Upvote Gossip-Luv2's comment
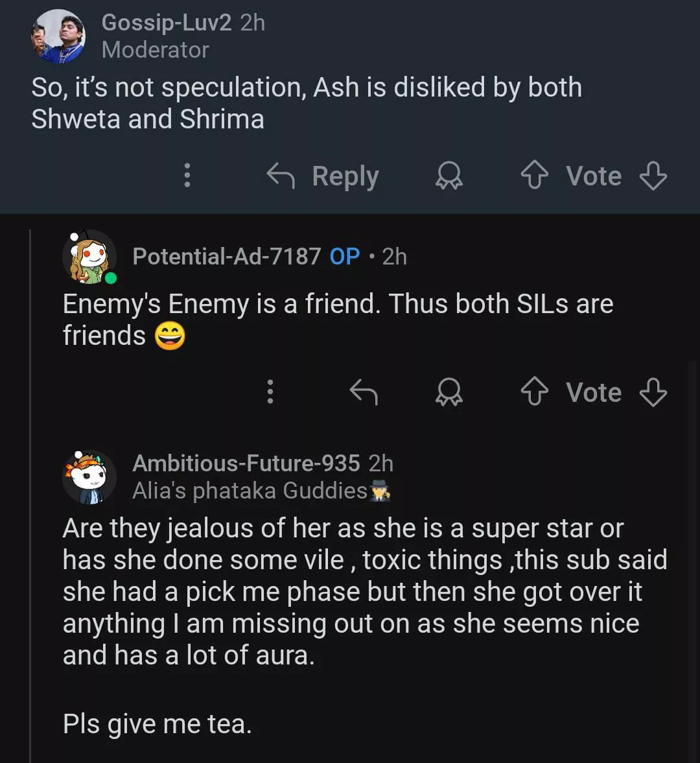 pyautogui.click(x=535, y=176)
